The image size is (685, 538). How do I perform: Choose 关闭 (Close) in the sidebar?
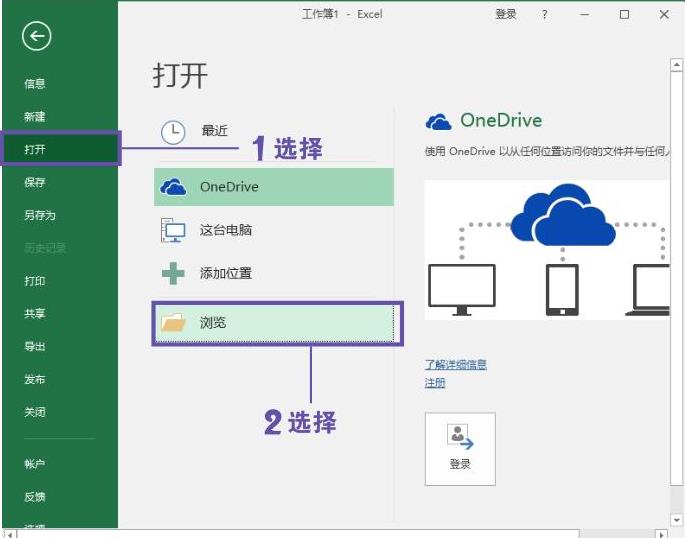pos(35,412)
